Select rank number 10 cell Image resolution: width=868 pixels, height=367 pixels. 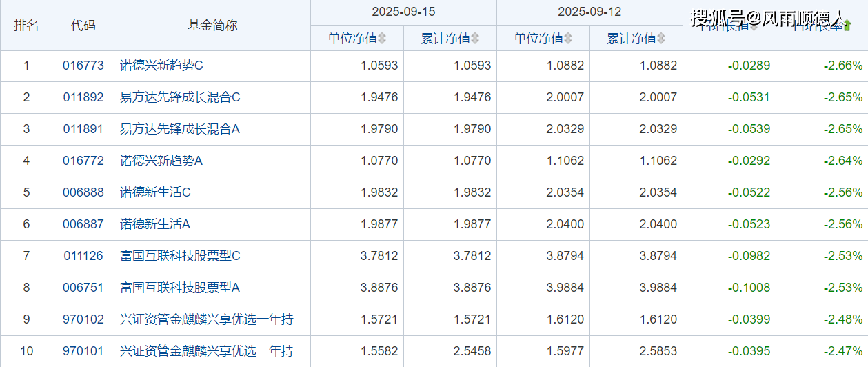(x=26, y=351)
